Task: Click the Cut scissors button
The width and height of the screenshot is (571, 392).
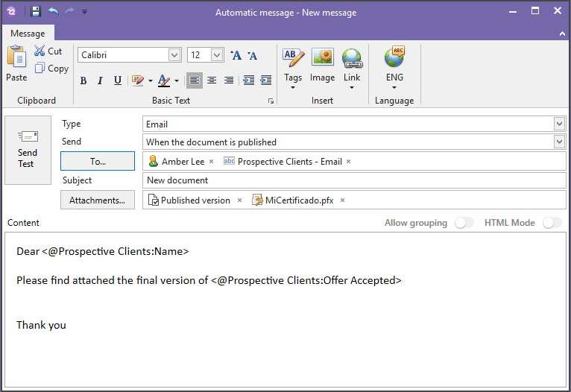Action: pos(48,51)
